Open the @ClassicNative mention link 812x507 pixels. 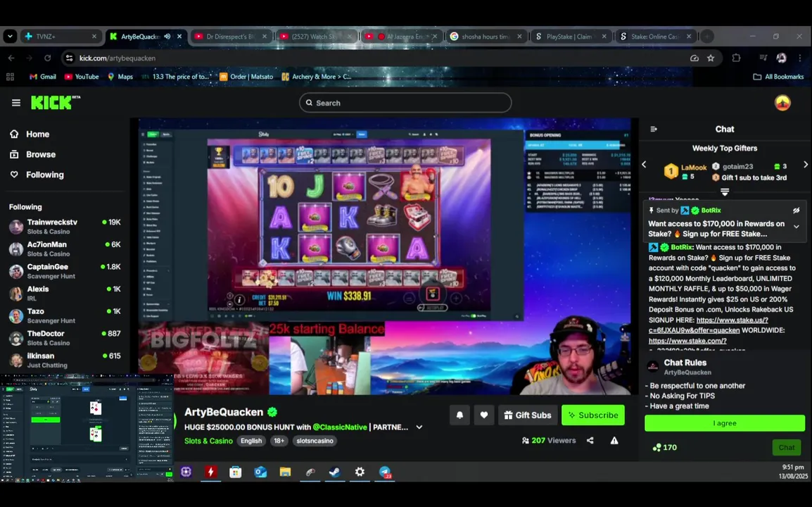340,427
